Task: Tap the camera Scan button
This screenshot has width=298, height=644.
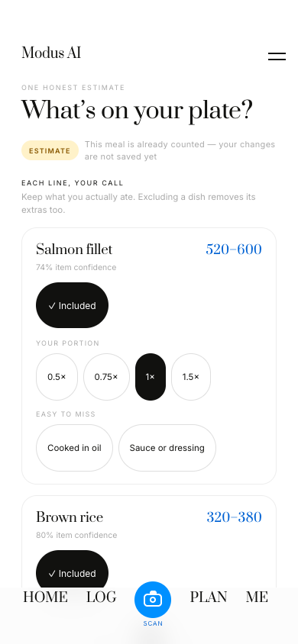Action: (153, 600)
